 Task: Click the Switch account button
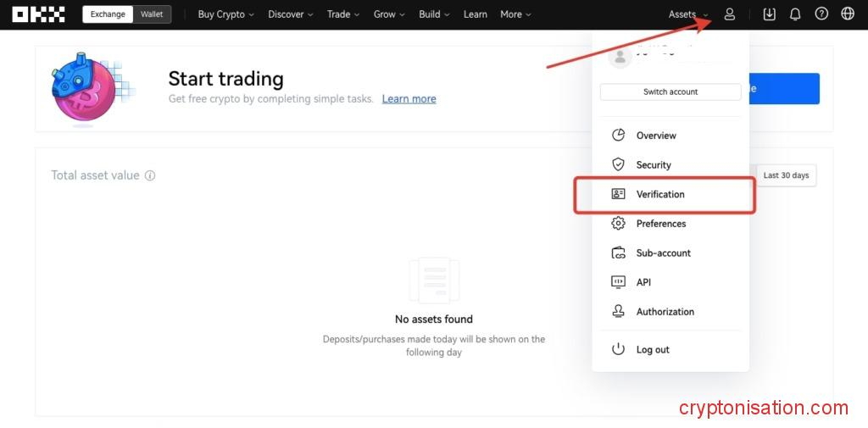click(x=670, y=92)
